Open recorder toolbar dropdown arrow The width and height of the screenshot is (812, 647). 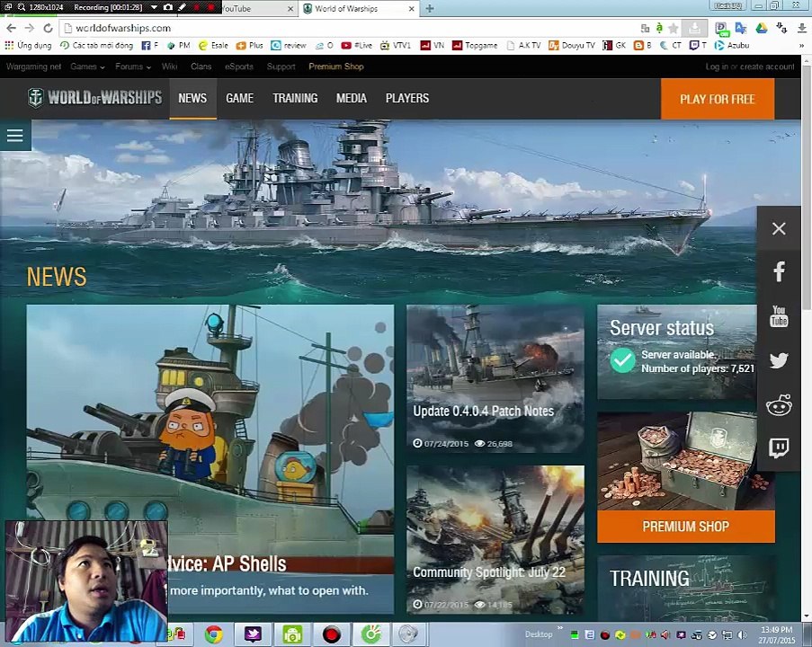pos(154,7)
